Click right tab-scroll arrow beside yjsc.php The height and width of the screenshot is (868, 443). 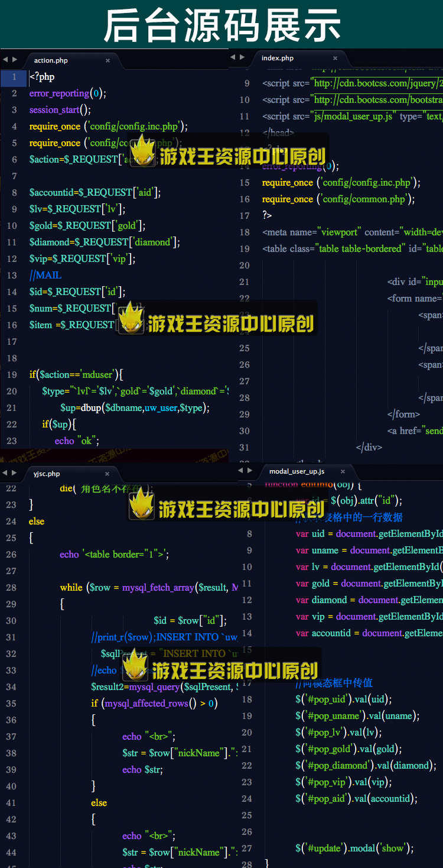(x=14, y=473)
